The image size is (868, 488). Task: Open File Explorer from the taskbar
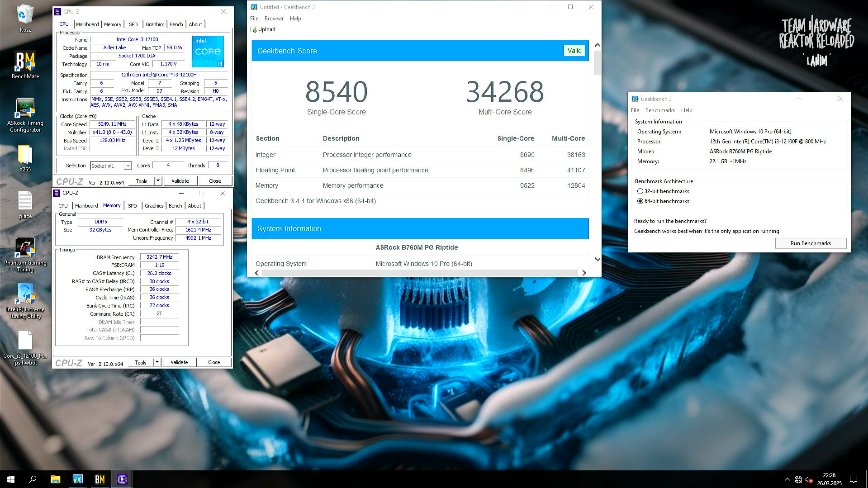[x=55, y=479]
